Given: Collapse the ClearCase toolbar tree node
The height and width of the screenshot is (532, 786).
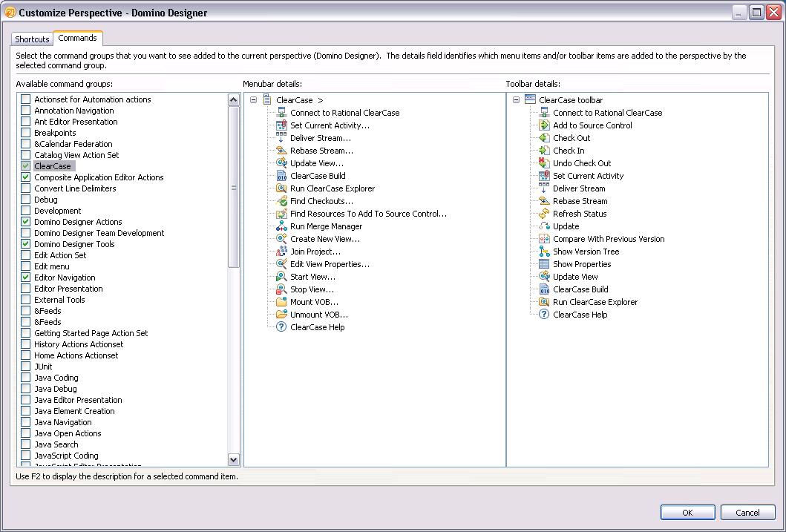Looking at the screenshot, I should point(516,100).
